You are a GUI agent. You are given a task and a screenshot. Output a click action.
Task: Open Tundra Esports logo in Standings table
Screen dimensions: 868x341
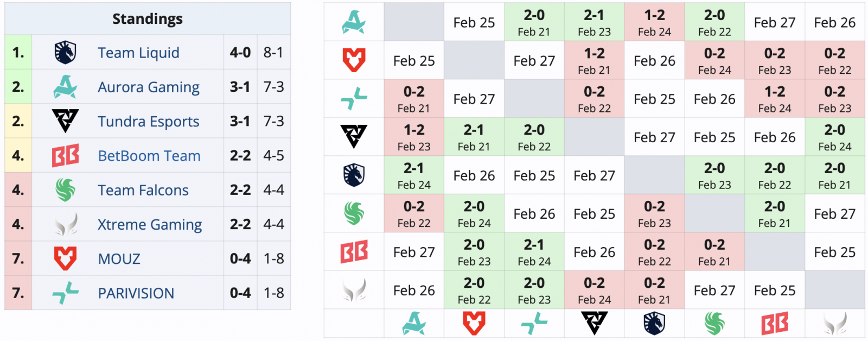(66, 121)
